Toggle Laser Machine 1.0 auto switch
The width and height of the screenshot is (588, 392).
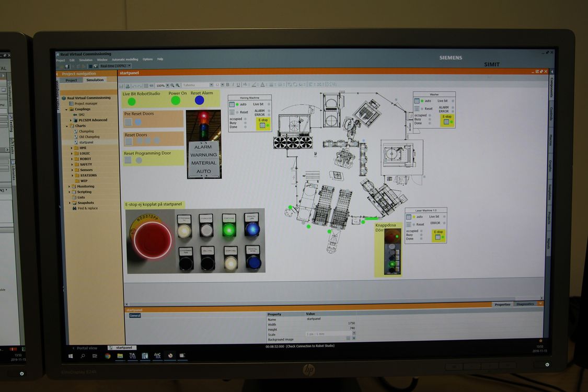tap(409, 217)
